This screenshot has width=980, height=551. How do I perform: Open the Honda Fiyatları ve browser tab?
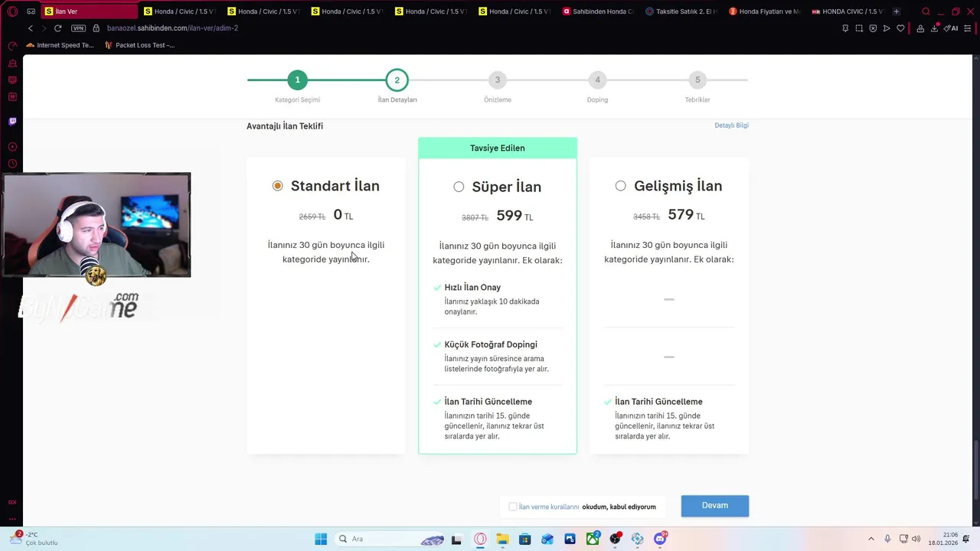766,11
